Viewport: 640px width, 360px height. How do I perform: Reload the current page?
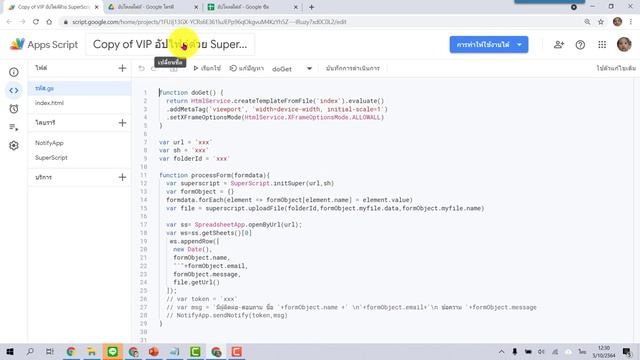point(36,22)
